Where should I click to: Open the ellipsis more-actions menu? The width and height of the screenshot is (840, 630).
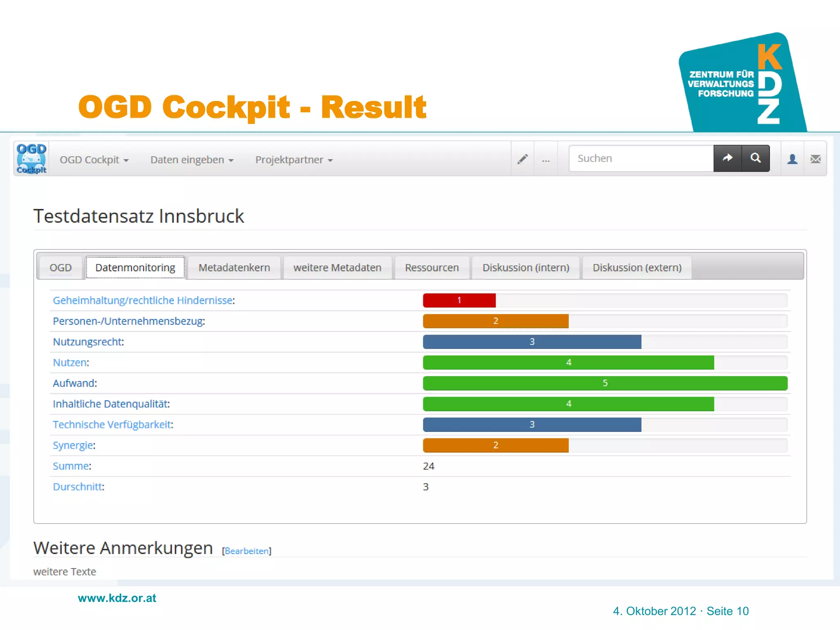[546, 159]
